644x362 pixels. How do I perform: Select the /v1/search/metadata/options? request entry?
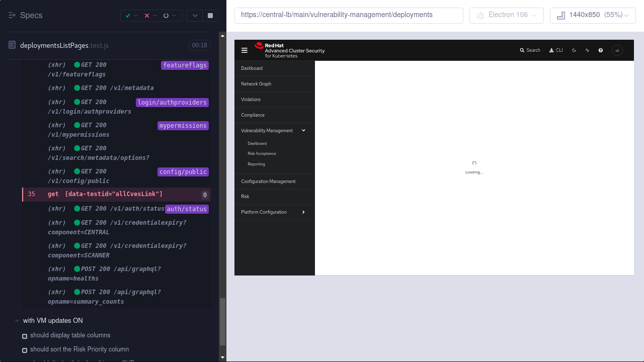pyautogui.click(x=116, y=153)
